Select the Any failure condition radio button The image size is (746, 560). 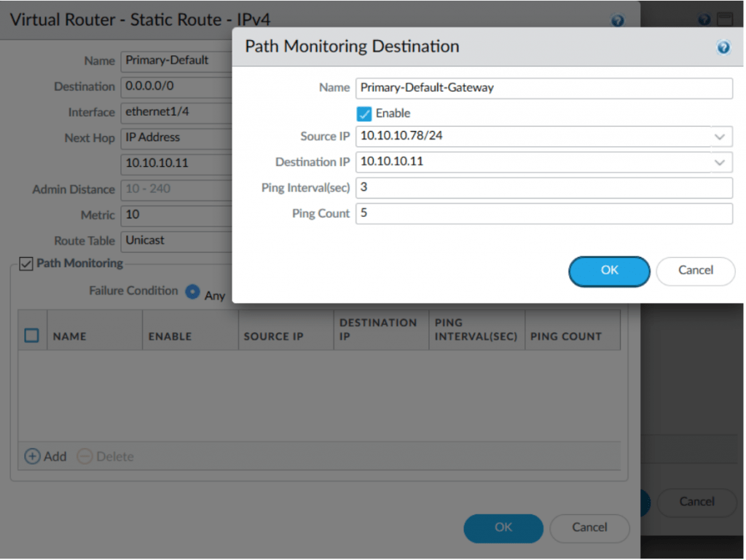(192, 291)
